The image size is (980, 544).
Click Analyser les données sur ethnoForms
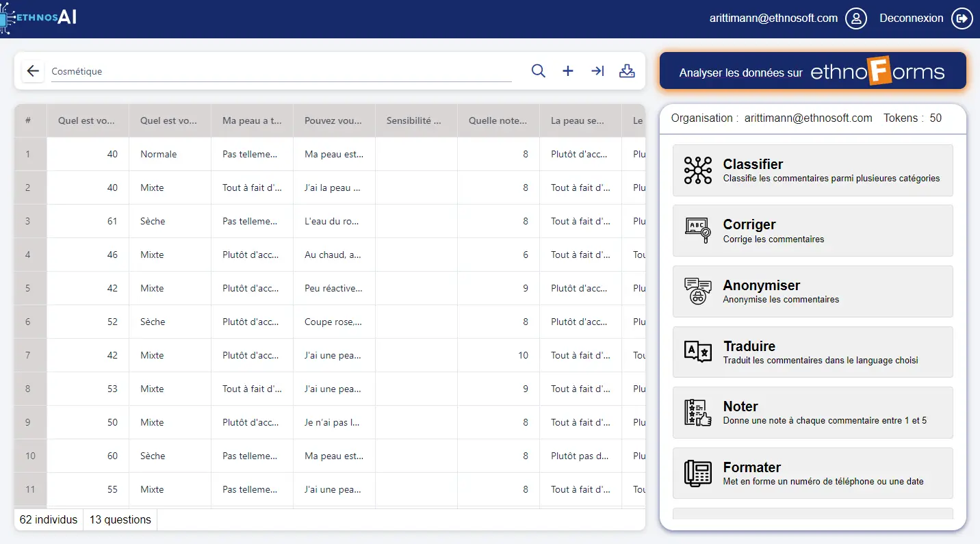(813, 71)
